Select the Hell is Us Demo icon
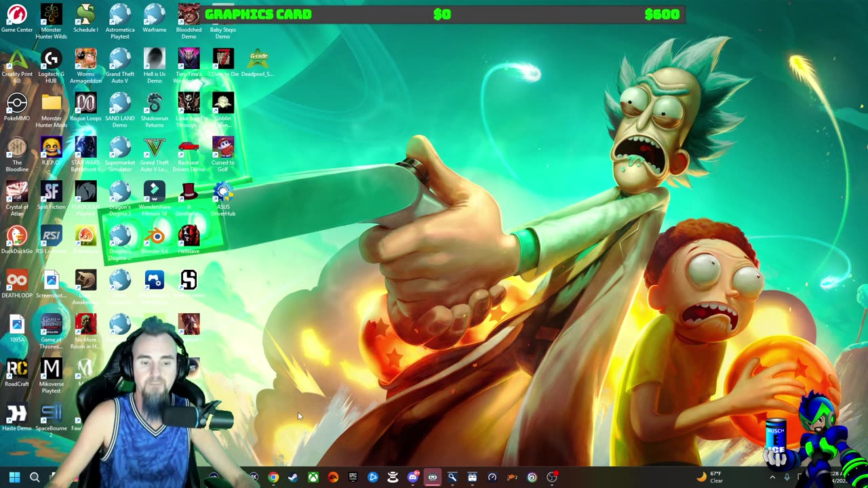The height and width of the screenshot is (488, 868). coord(155,66)
